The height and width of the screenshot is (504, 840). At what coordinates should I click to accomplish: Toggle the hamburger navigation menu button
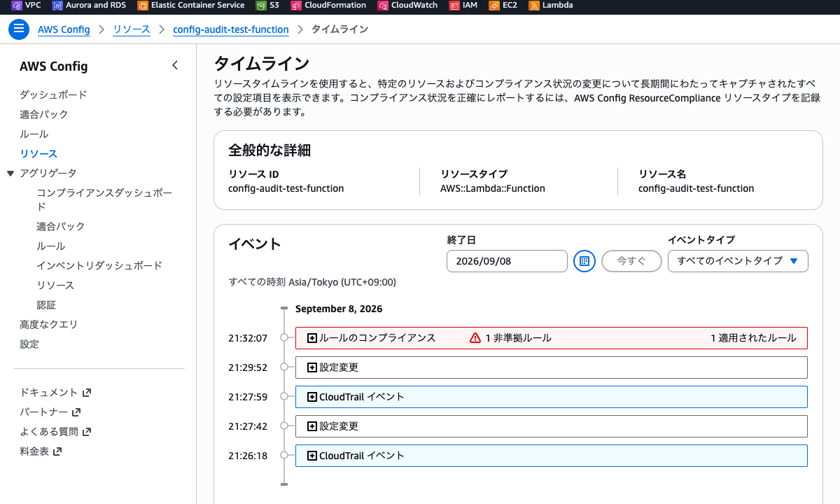click(x=19, y=29)
